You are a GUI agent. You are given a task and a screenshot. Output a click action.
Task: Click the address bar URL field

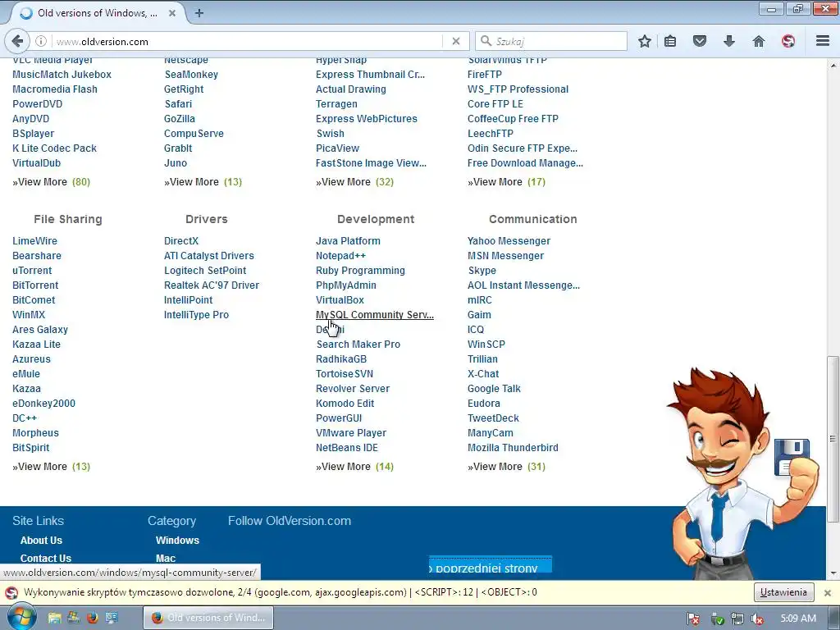point(246,41)
